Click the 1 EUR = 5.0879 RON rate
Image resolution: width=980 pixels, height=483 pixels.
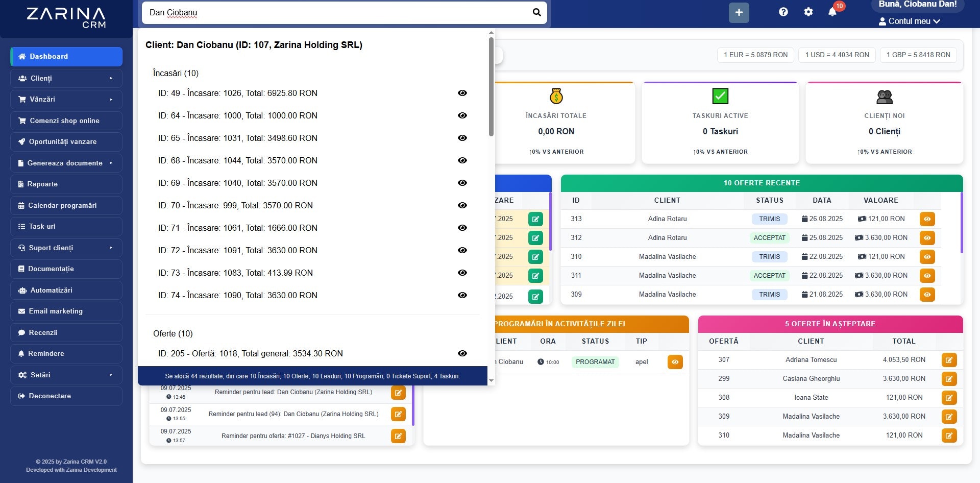[755, 55]
